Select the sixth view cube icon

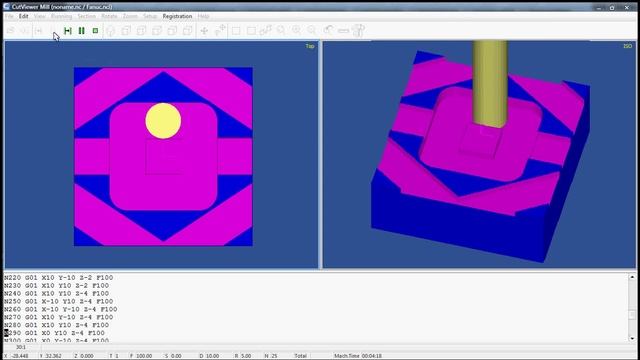(x=188, y=31)
